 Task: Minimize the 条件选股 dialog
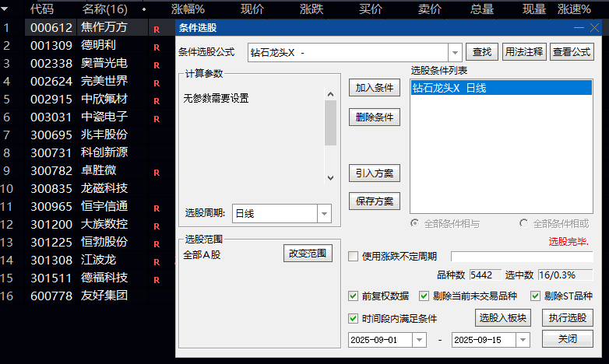579,27
